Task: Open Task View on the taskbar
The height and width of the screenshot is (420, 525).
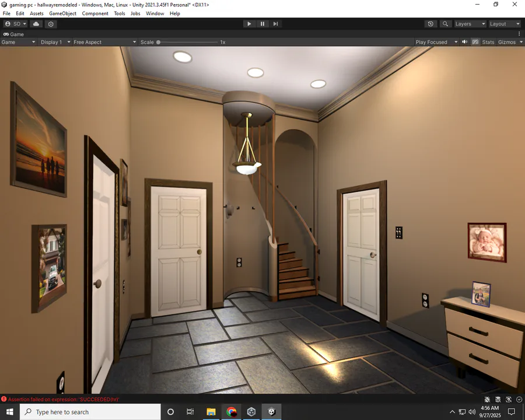Action: 190,412
